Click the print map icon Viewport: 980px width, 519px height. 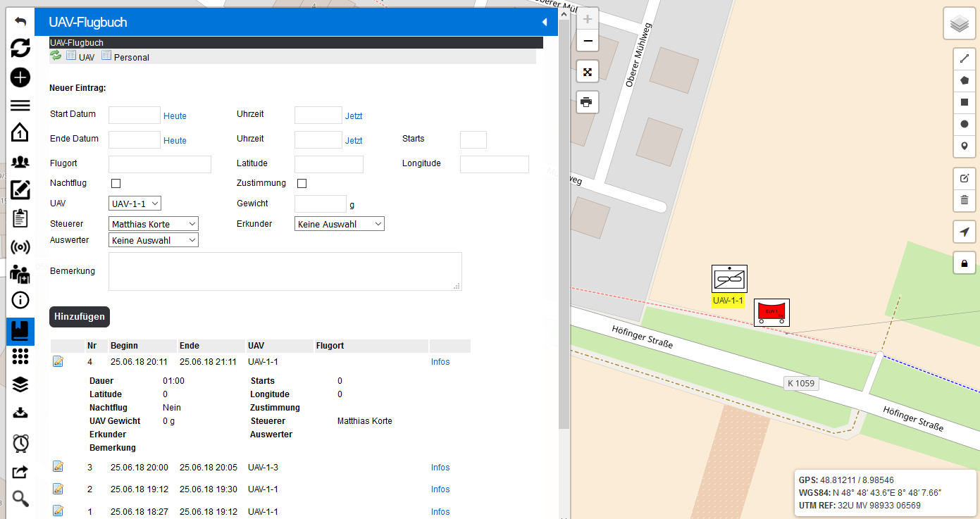pos(587,102)
